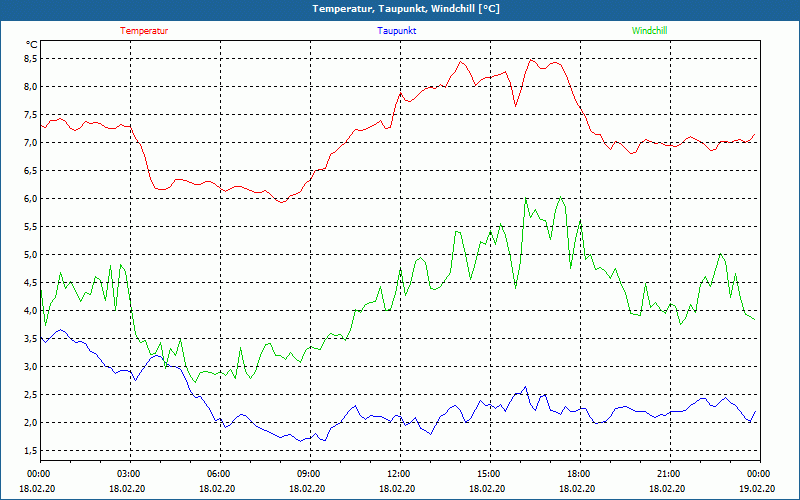
Task: Click the 3,5 y-axis value
Action: coord(31,339)
